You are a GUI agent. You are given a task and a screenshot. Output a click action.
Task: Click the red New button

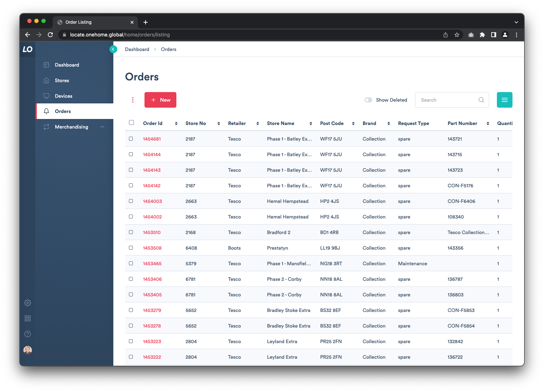(x=160, y=100)
